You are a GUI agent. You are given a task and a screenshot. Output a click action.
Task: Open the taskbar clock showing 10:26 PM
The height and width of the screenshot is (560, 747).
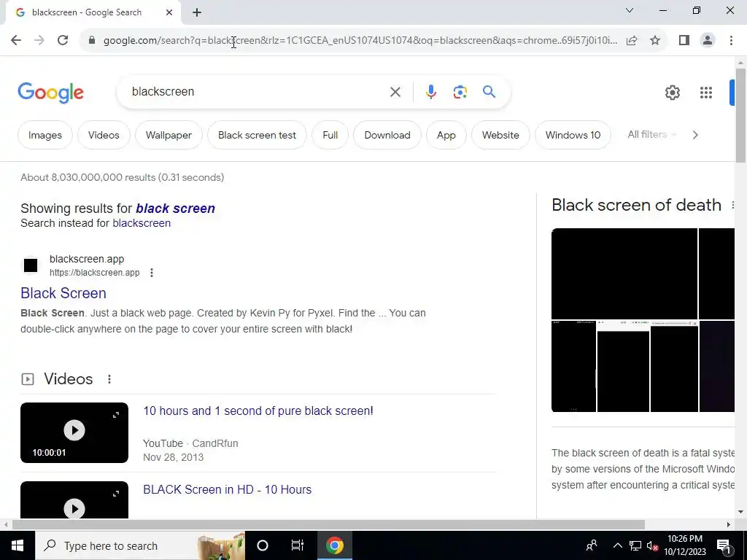coord(685,545)
